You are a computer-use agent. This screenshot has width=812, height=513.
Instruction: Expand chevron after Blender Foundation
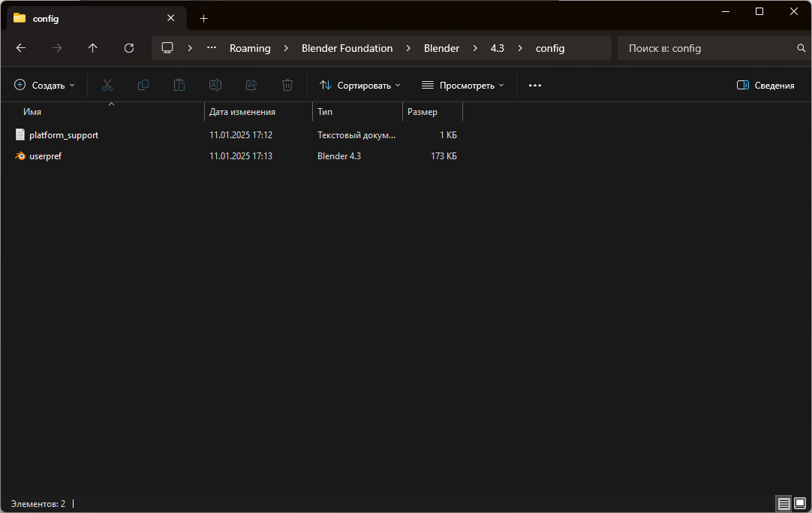(408, 48)
